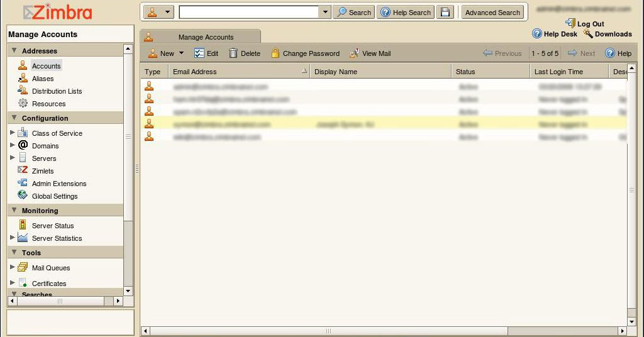Click the Downloads icon
The height and width of the screenshot is (337, 644).
(588, 34)
